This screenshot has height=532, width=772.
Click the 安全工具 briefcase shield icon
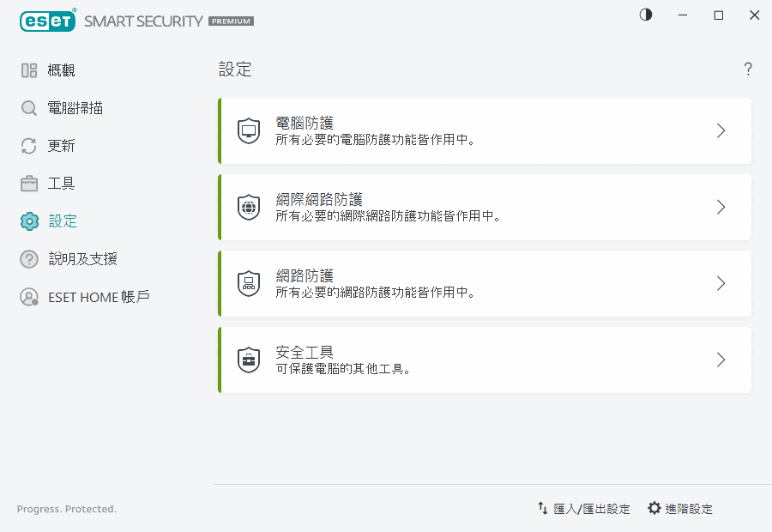click(x=248, y=360)
